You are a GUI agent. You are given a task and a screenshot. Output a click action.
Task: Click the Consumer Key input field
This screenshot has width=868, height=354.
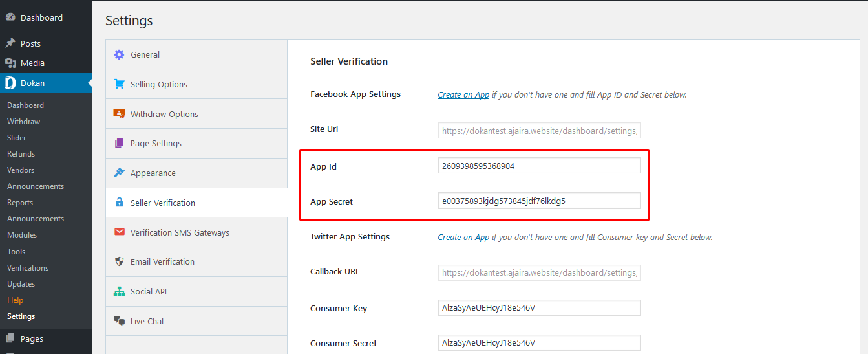click(540, 307)
